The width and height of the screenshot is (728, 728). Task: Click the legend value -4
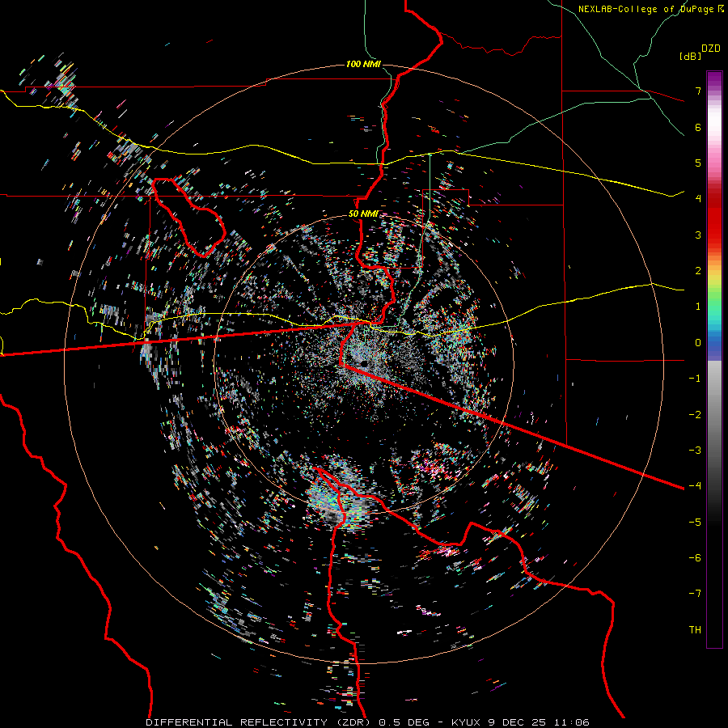click(695, 486)
